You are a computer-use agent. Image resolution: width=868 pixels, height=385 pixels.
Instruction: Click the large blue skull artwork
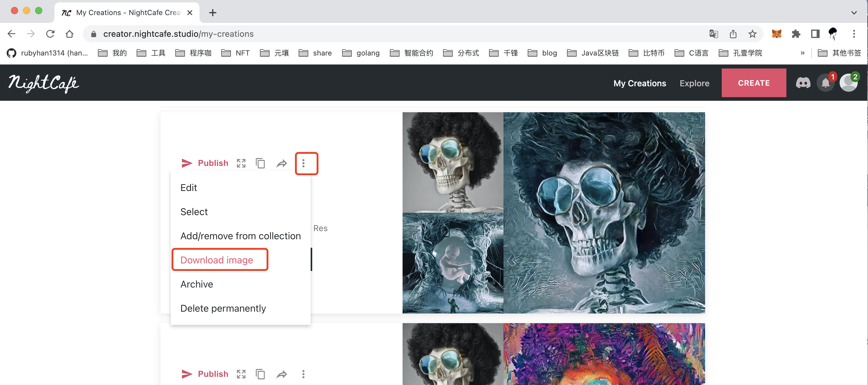click(604, 213)
